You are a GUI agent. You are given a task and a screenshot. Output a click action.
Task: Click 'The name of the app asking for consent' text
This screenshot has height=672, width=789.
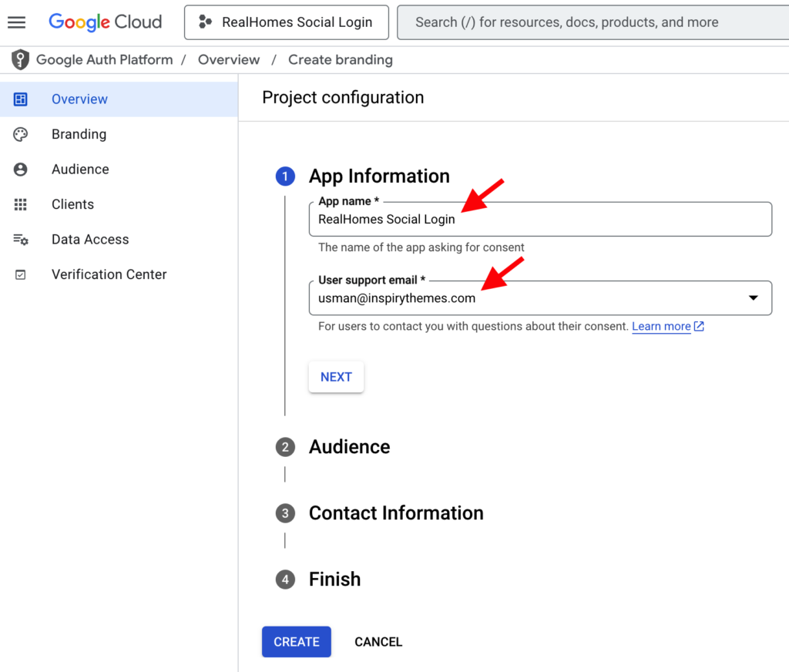coord(421,247)
